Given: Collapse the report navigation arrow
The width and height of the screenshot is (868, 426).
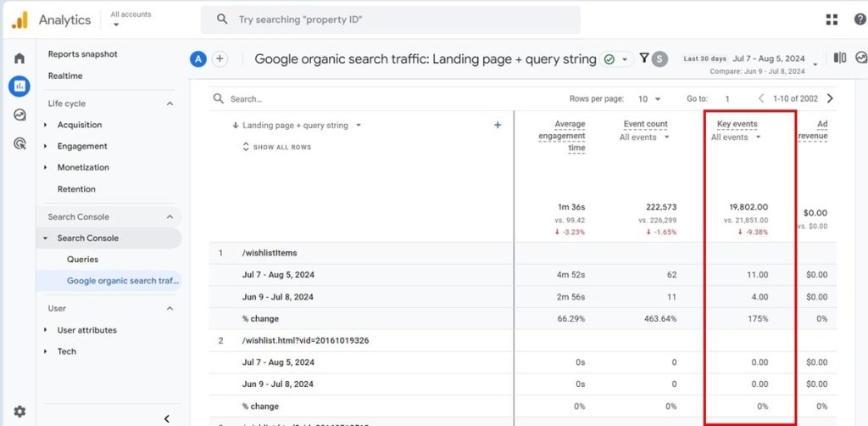Looking at the screenshot, I should tap(167, 419).
